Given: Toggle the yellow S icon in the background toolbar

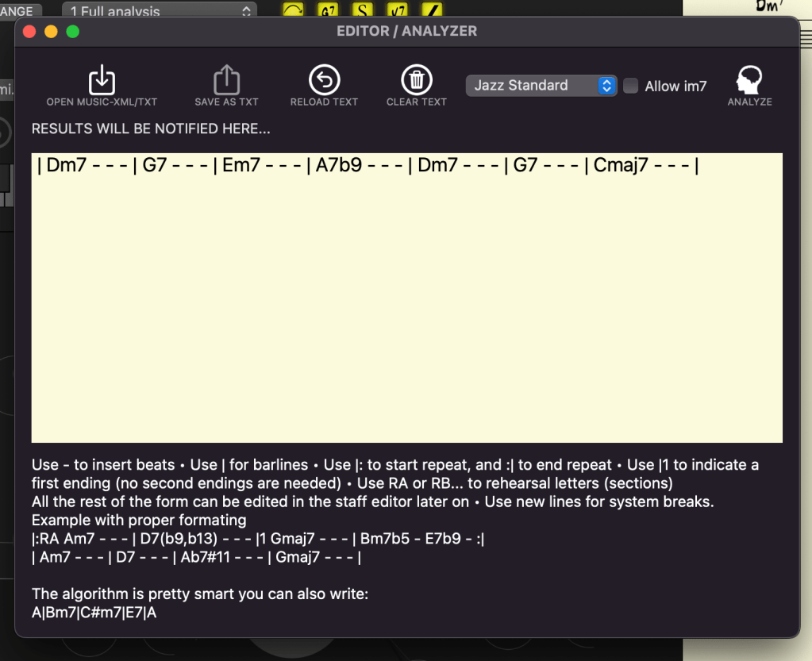Looking at the screenshot, I should coord(363,10).
